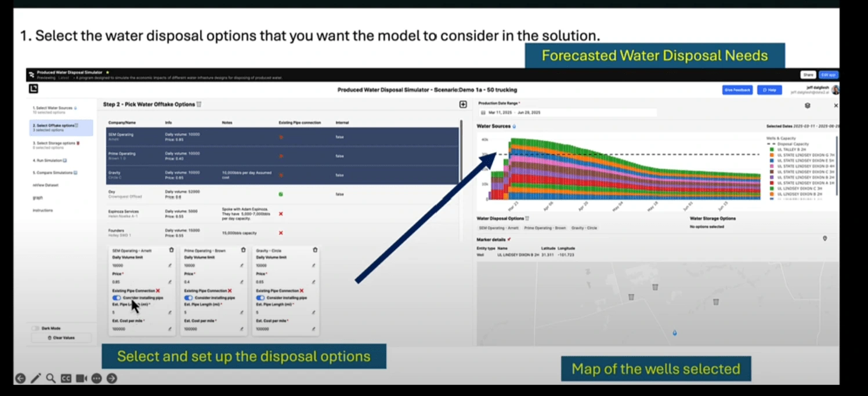
Task: Click the Edit app button
Action: (828, 75)
